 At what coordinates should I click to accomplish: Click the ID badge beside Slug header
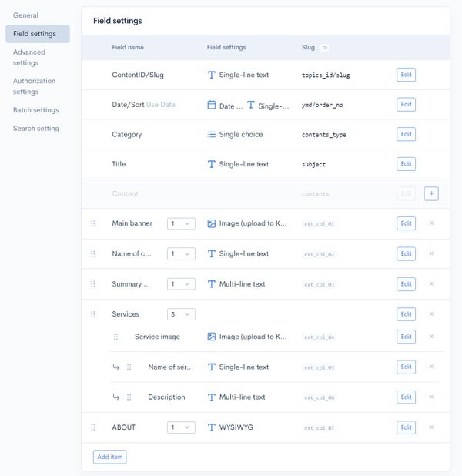324,48
